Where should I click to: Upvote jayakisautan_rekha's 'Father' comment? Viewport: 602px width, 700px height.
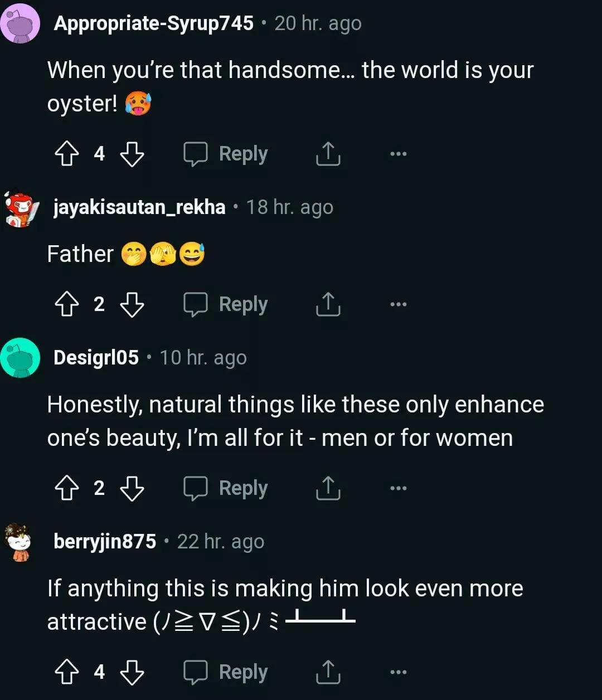66,304
